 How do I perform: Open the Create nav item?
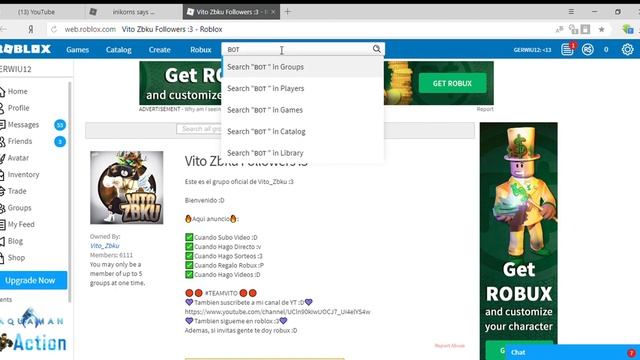[160, 50]
